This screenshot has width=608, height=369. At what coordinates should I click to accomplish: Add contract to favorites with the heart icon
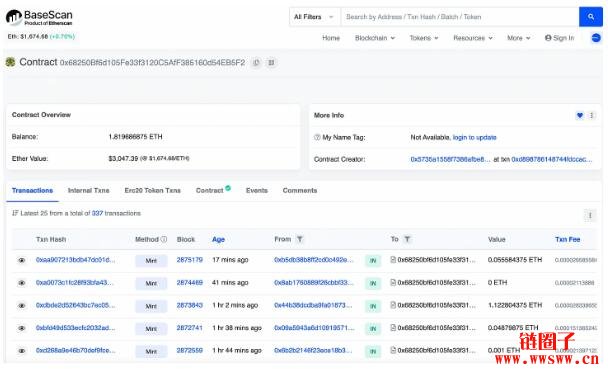[x=580, y=115]
